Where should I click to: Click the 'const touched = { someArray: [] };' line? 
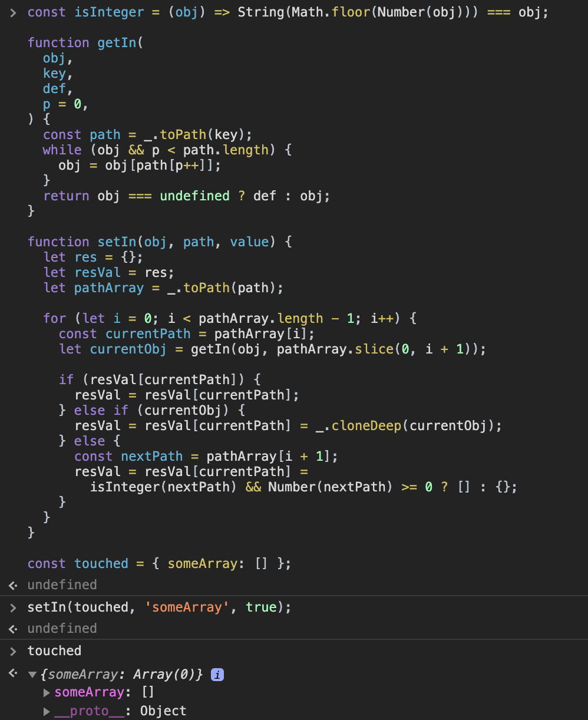(x=159, y=563)
